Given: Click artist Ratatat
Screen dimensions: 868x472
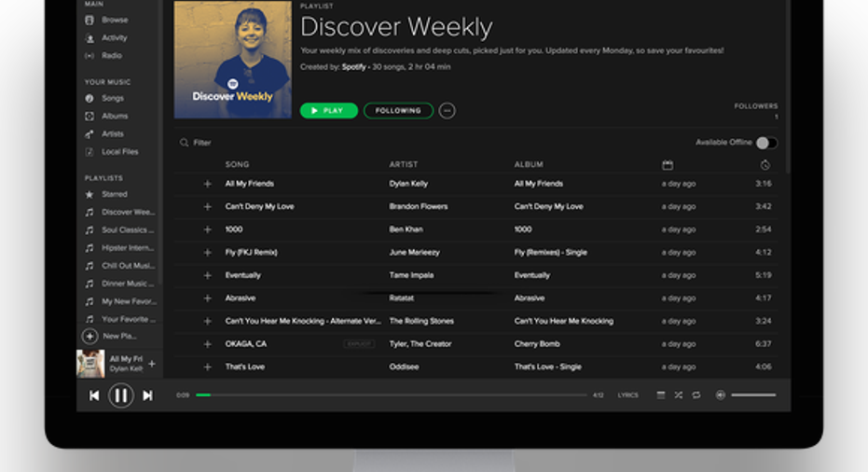Looking at the screenshot, I should (x=401, y=298).
